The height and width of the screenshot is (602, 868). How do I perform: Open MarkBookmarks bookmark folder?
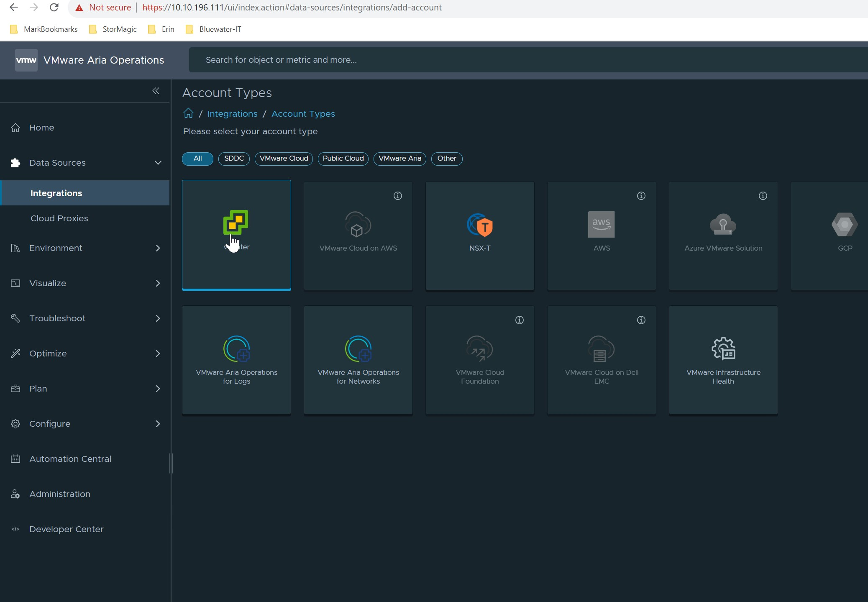(44, 29)
